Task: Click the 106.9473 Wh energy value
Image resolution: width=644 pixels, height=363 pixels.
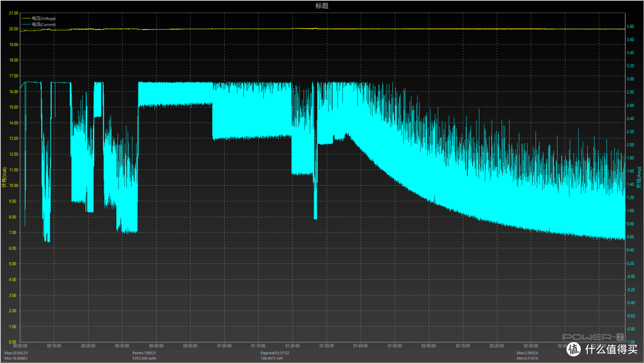Action: (x=271, y=358)
